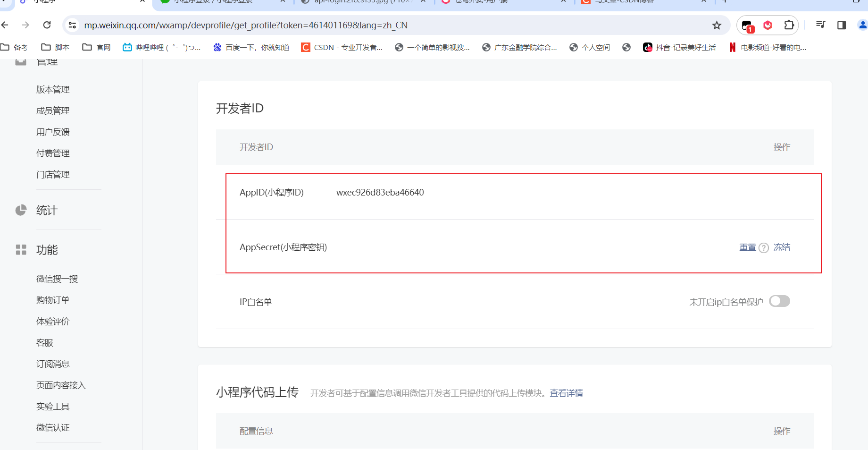
Task: Open 实验工具 in the sidebar
Action: click(53, 407)
